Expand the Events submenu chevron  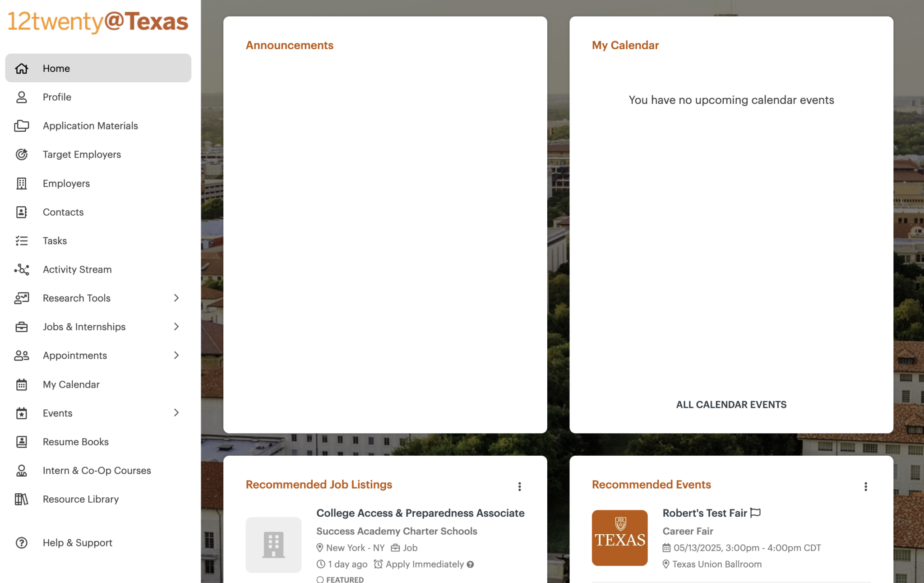[x=176, y=413]
